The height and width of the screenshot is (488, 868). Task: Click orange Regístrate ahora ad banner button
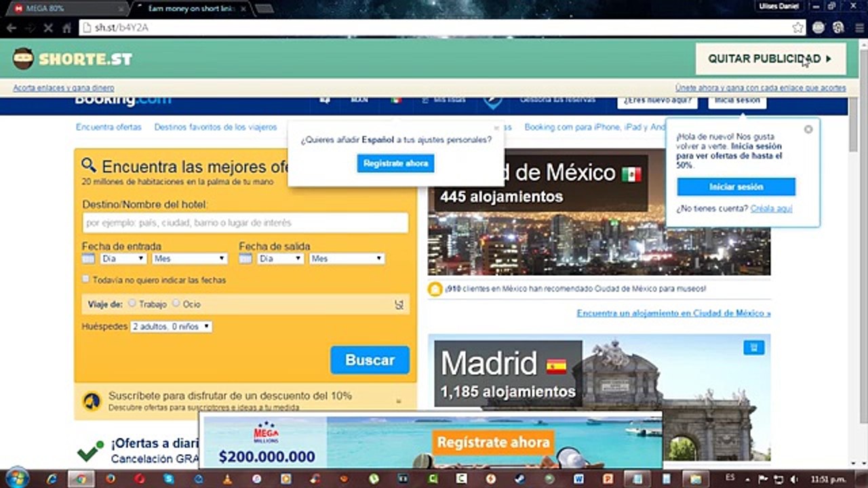click(x=493, y=443)
